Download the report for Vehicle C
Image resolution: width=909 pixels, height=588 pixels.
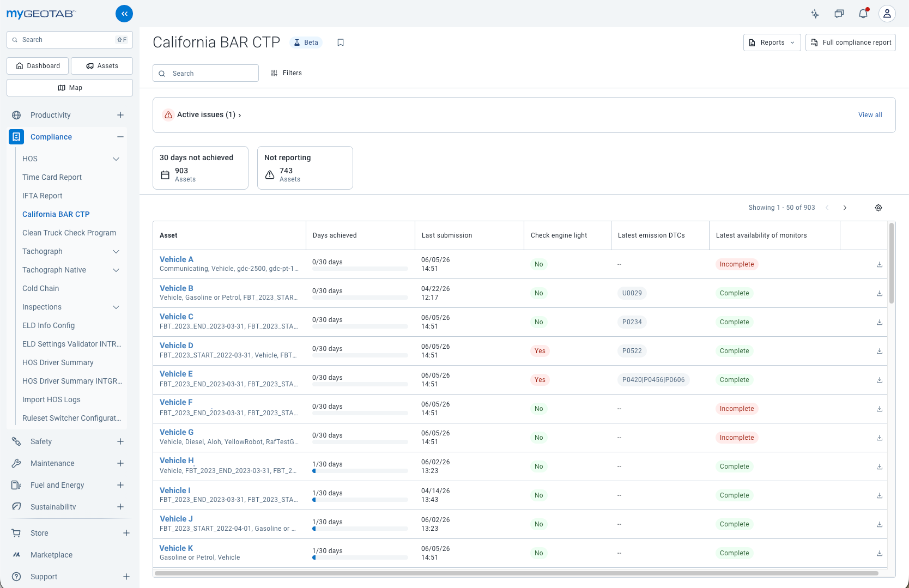click(880, 322)
